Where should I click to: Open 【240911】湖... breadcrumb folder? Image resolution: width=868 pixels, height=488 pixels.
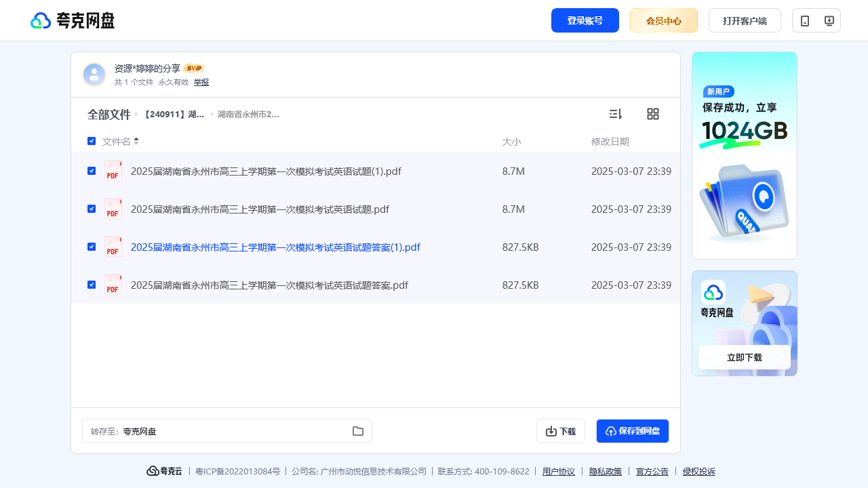173,115
